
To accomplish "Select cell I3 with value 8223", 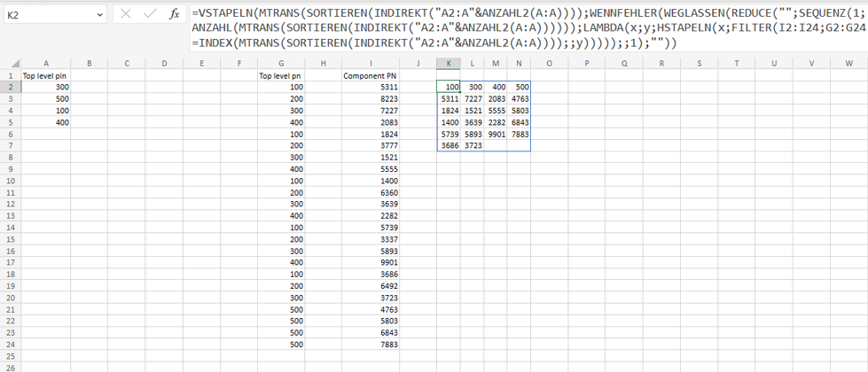I will click(371, 99).
